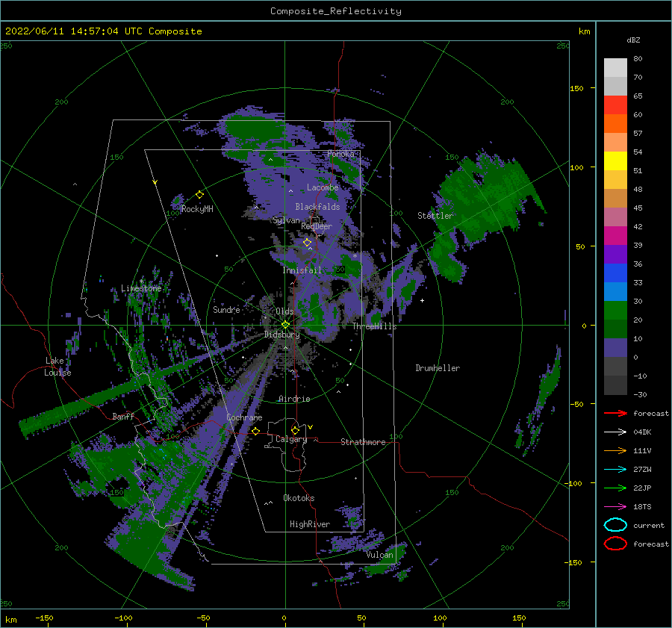Click the orange 111V arrow in legend
This screenshot has width=672, height=628.
click(615, 450)
